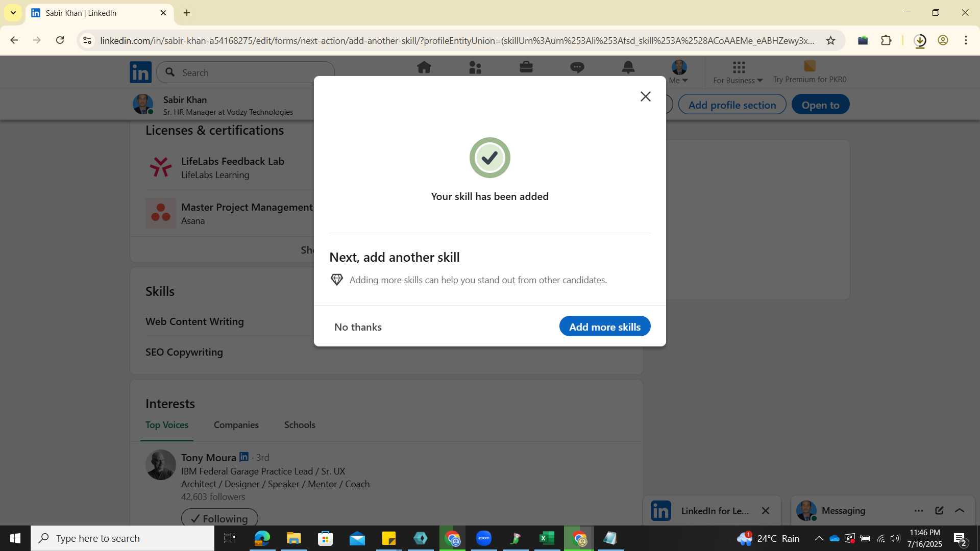This screenshot has width=980, height=551.
Task: Open Messaging options three-dots icon
Action: coord(919,511)
